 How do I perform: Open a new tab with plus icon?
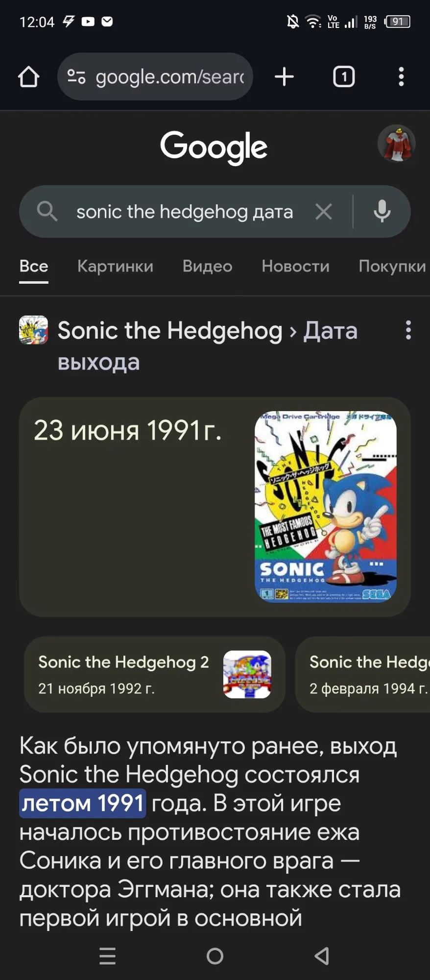click(x=284, y=77)
